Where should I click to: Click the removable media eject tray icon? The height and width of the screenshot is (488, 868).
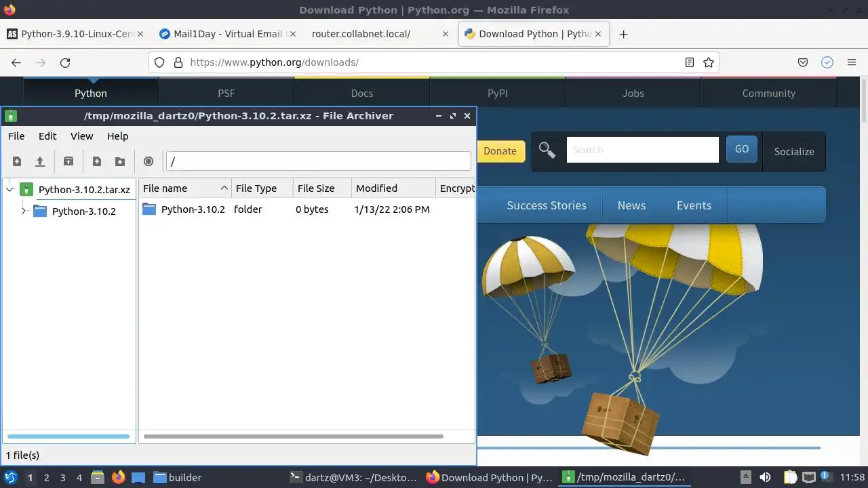coord(745,477)
